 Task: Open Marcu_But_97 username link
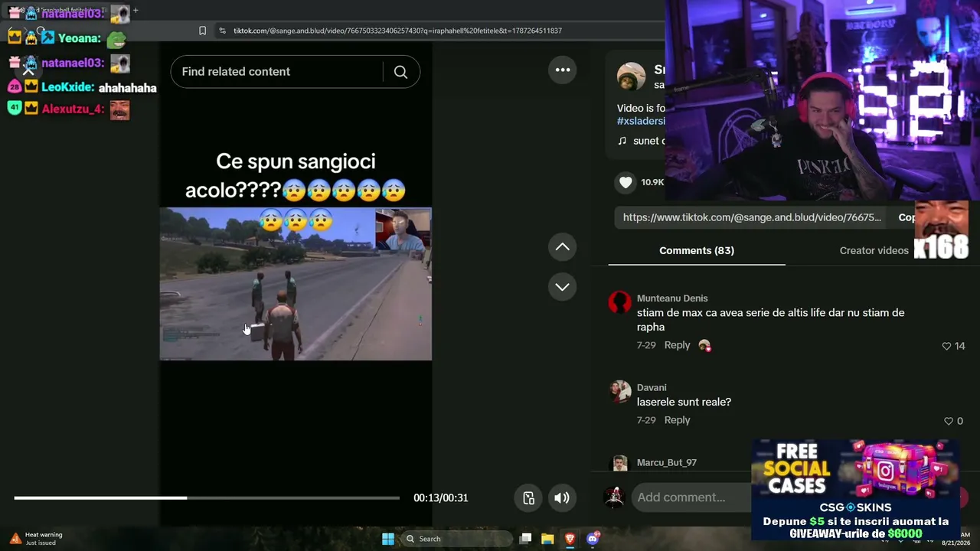667,462
